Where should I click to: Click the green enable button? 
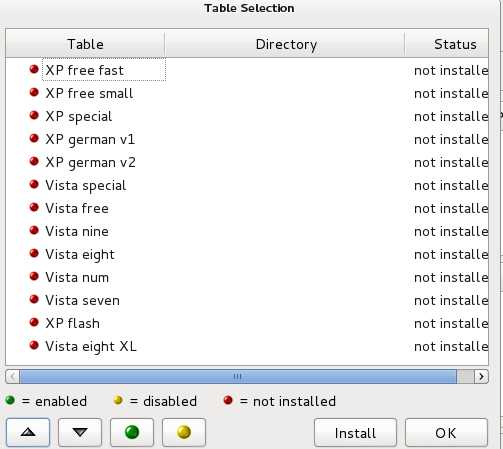coord(132,432)
